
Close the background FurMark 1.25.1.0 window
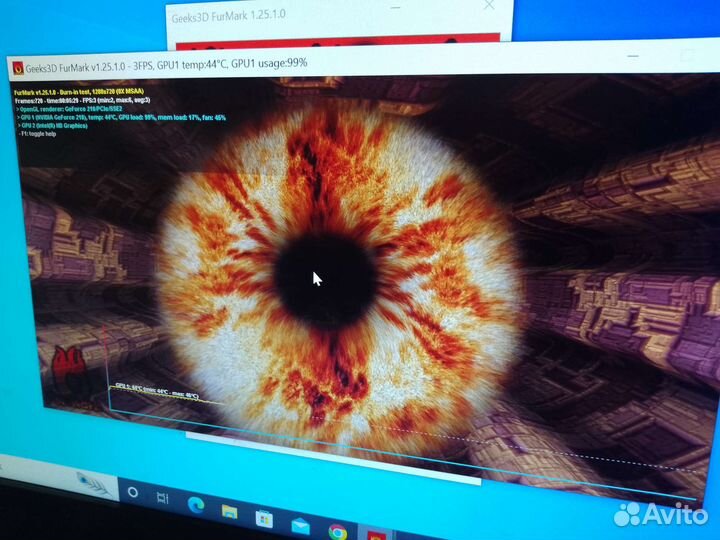[489, 5]
